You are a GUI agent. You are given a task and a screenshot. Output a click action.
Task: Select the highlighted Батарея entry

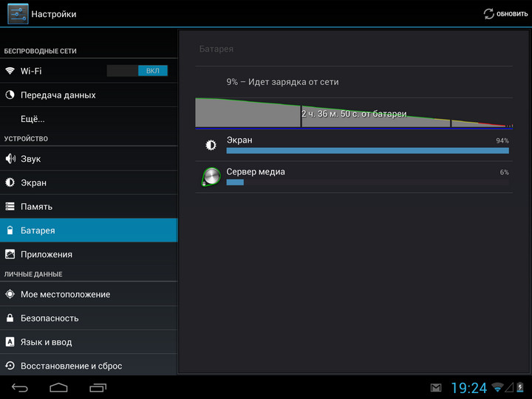pyautogui.click(x=89, y=231)
